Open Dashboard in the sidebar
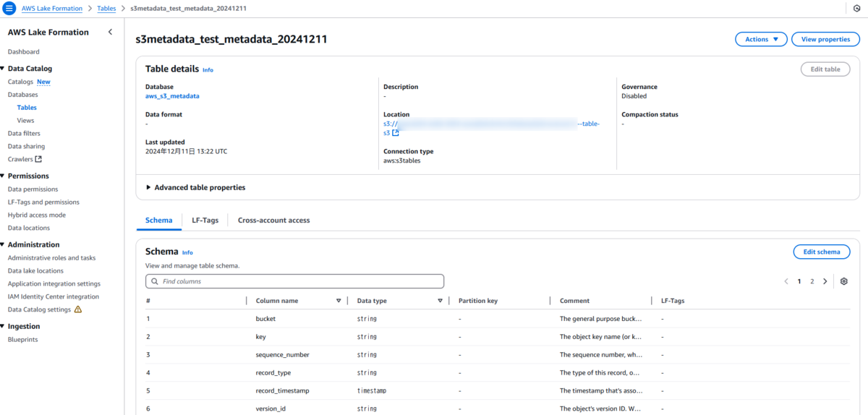Screen dimensions: 868x415 click(24, 51)
